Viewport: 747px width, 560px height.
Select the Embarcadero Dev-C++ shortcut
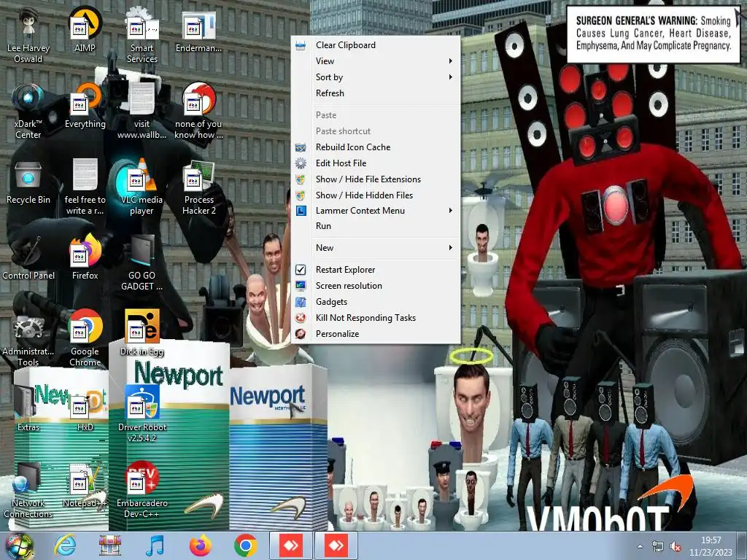[x=142, y=490]
